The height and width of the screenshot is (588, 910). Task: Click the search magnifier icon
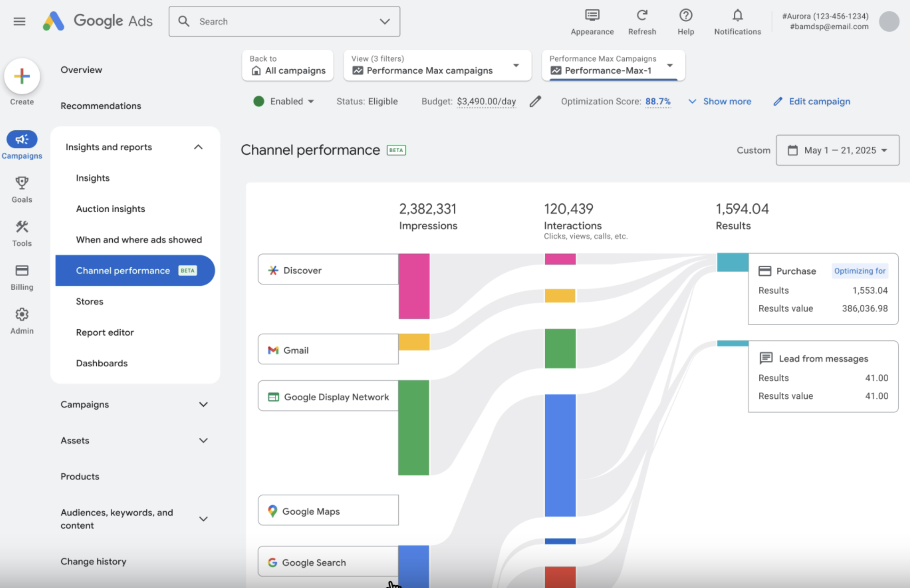[x=184, y=21]
